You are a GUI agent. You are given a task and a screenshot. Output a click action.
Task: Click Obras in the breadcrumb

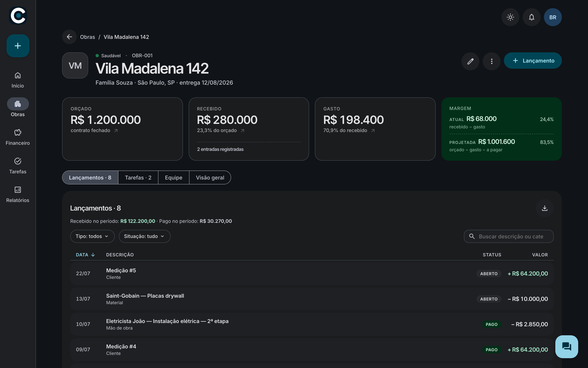[87, 37]
